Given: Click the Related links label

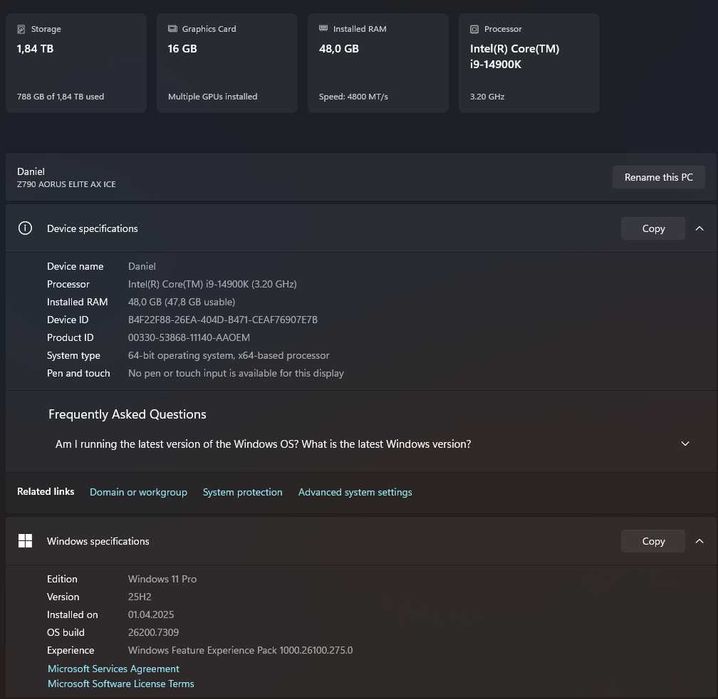Looking at the screenshot, I should pos(46,492).
